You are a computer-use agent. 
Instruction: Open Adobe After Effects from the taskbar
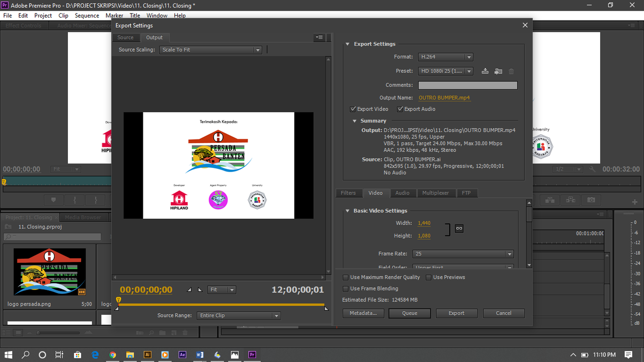(183, 354)
